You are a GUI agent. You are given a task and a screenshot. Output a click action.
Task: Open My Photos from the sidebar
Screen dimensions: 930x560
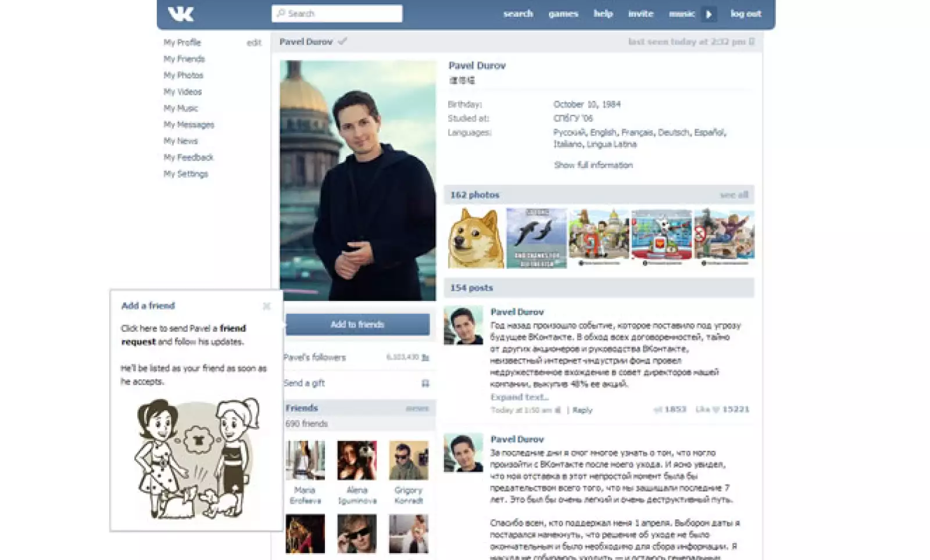point(183,75)
